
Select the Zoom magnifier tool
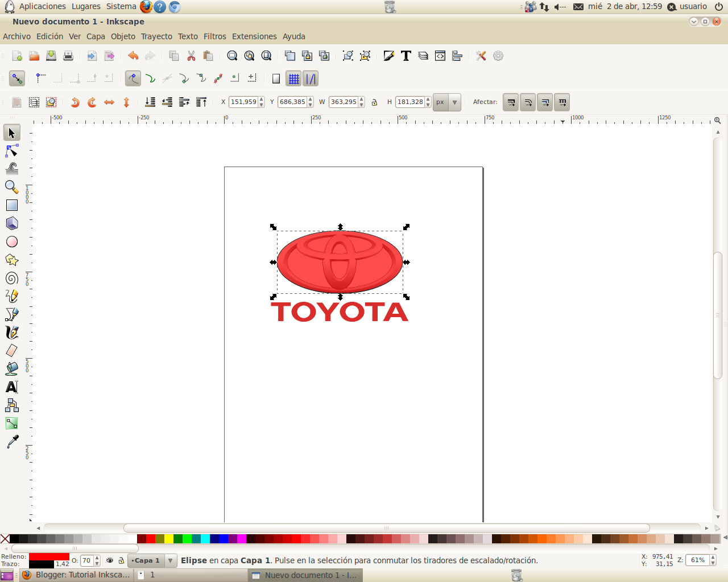tap(11, 187)
